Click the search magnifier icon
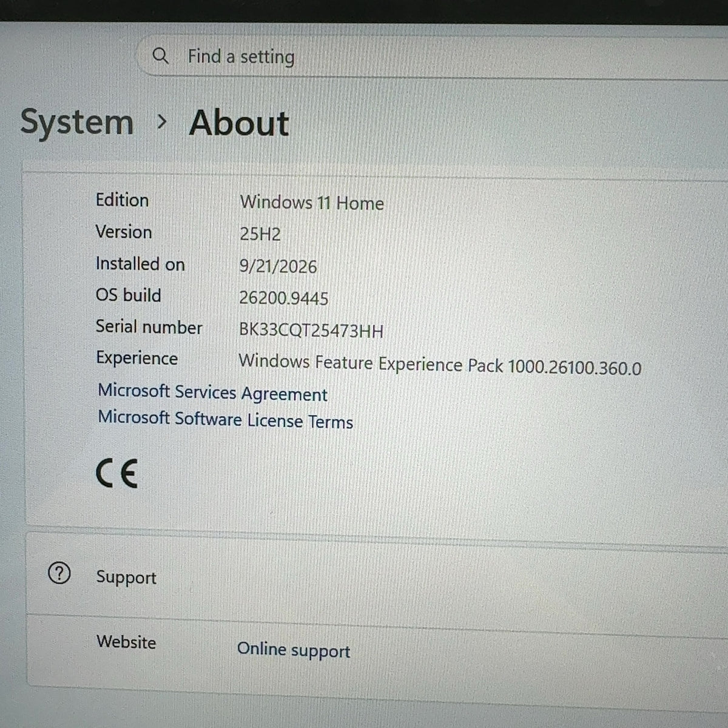Image resolution: width=728 pixels, height=728 pixels. tap(161, 56)
